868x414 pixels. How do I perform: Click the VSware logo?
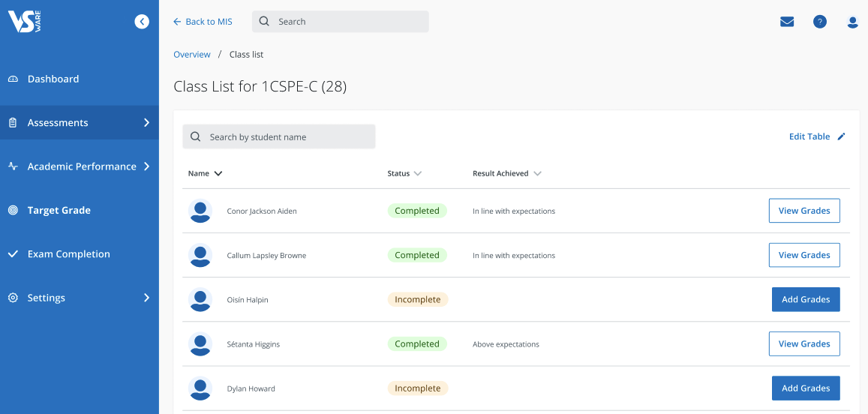point(25,22)
